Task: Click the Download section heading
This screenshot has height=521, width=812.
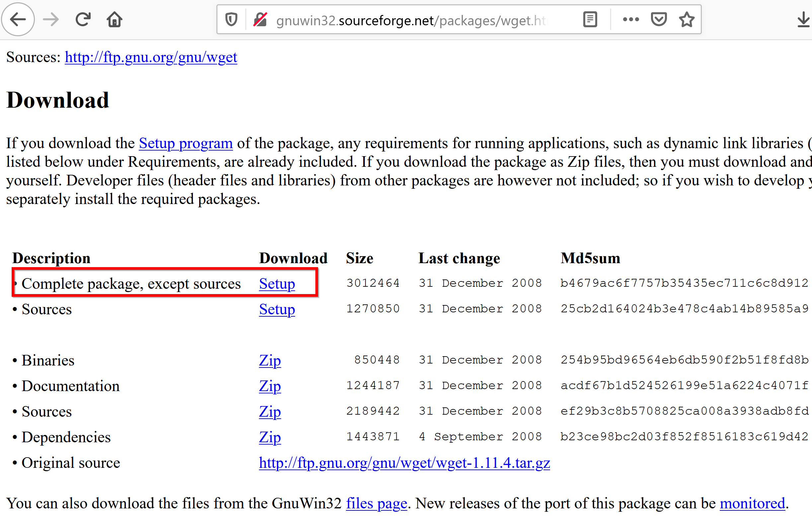Action: click(58, 100)
